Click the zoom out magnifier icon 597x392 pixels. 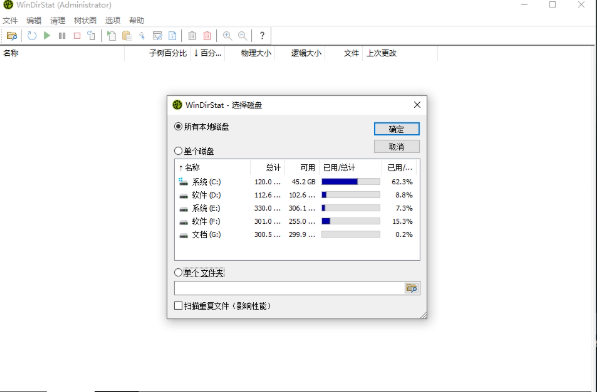coord(242,36)
